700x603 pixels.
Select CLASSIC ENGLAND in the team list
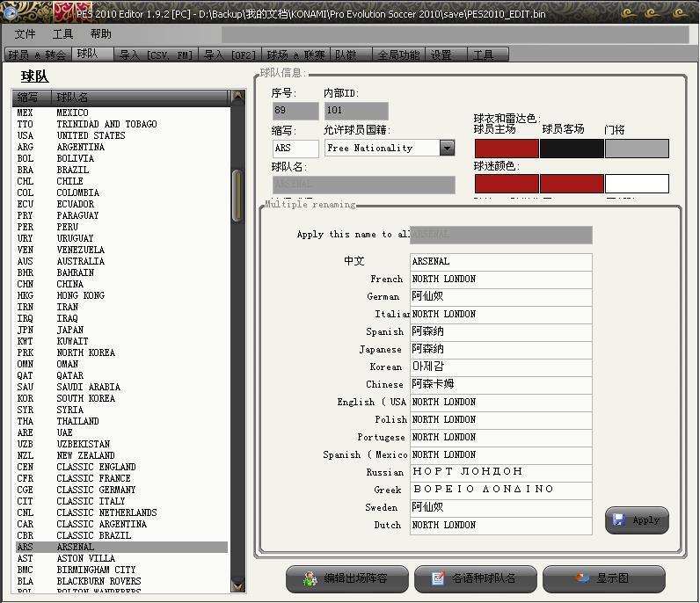[x=96, y=467]
